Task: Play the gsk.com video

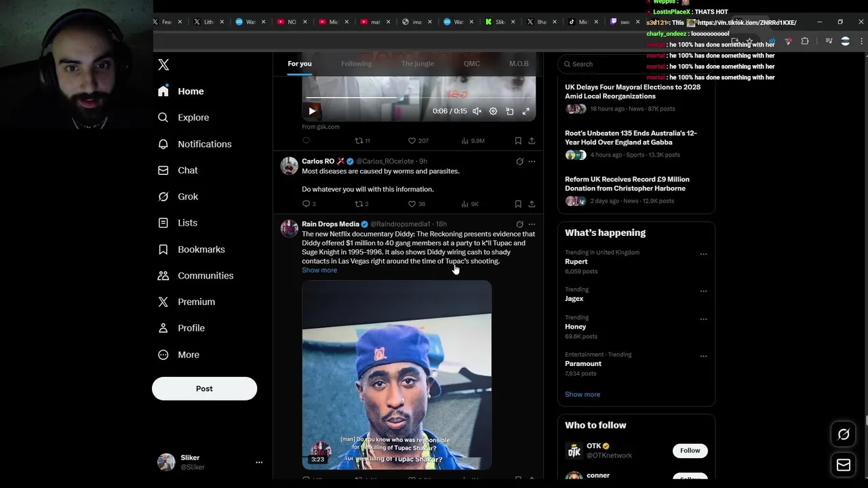Action: point(312,111)
